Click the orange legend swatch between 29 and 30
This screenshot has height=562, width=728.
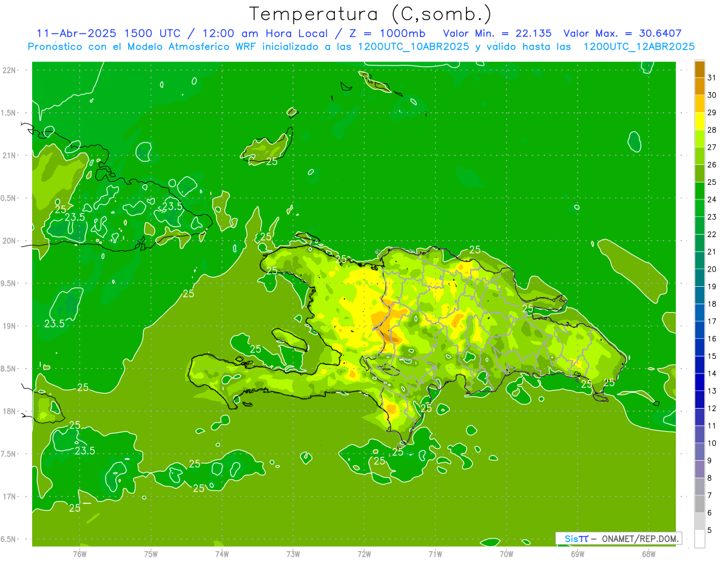click(699, 104)
